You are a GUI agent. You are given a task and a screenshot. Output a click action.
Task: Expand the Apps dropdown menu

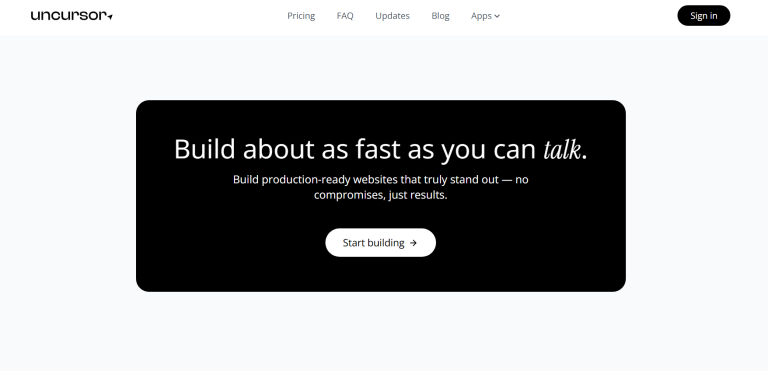pyautogui.click(x=485, y=16)
